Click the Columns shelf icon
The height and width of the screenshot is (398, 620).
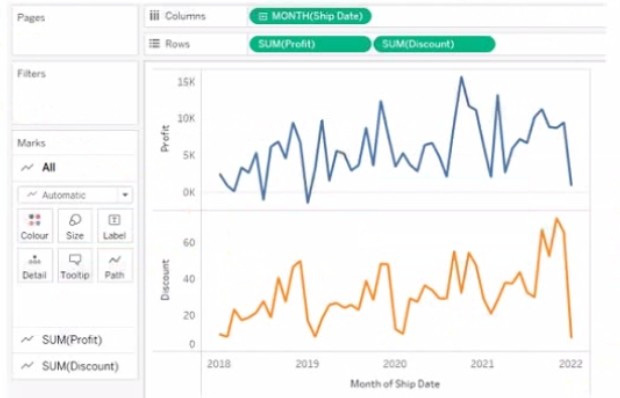pyautogui.click(x=154, y=16)
